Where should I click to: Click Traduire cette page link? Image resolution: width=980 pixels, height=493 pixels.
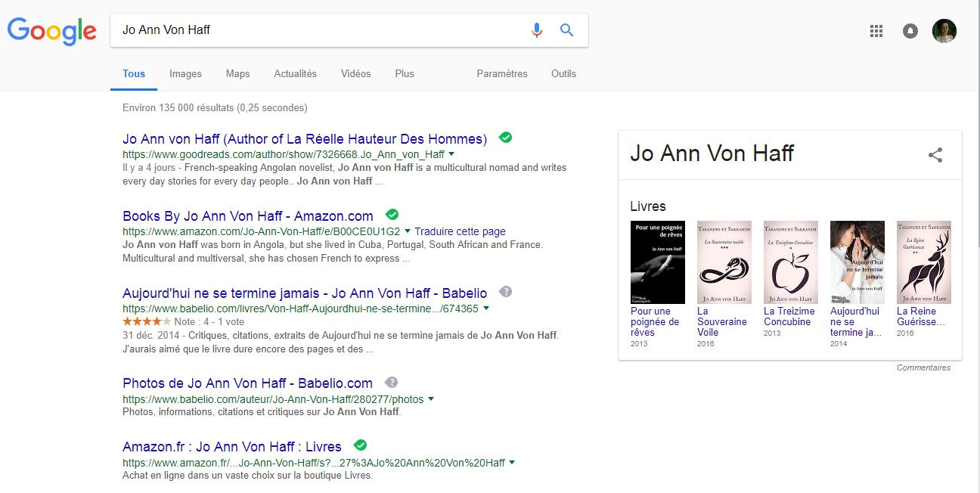(460, 231)
